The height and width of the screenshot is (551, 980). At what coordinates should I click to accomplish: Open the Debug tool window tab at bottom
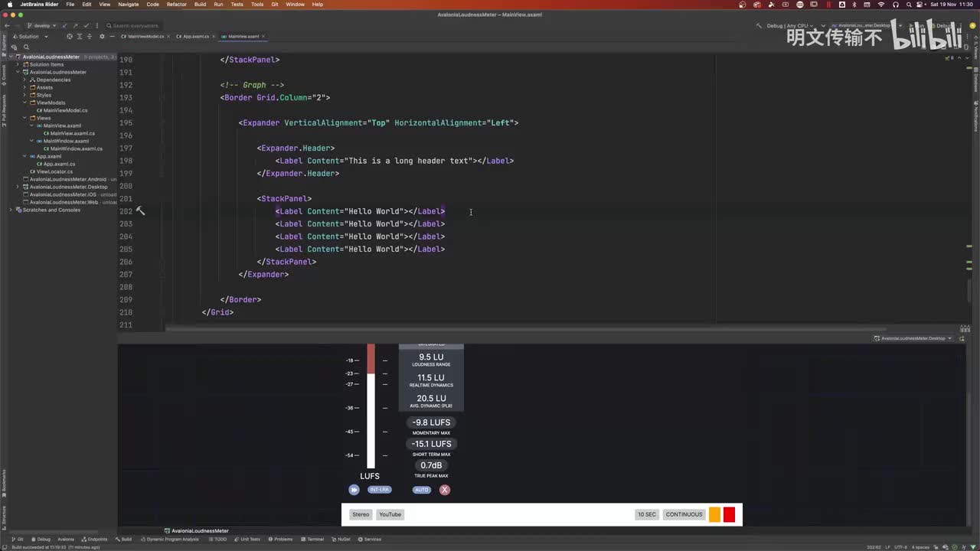point(41,540)
